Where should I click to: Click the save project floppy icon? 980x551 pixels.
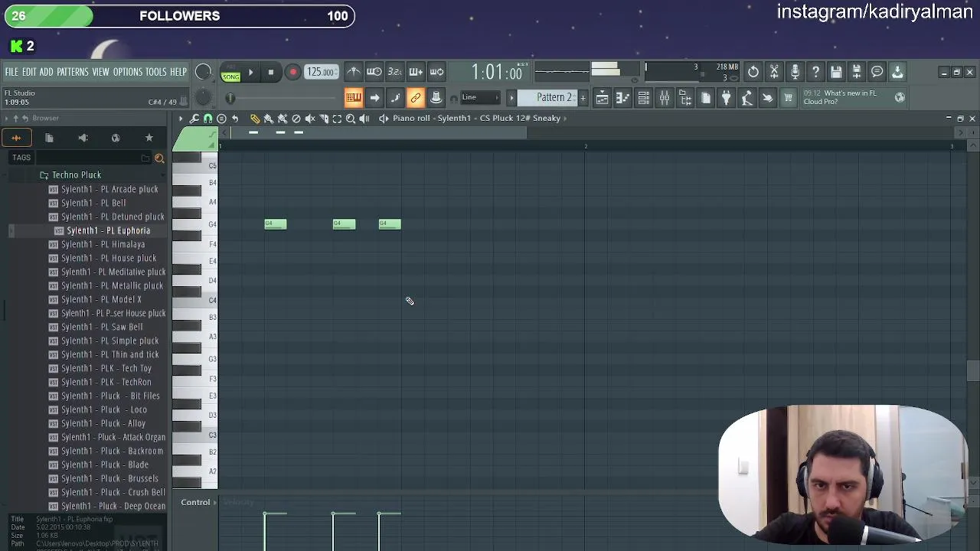pyautogui.click(x=836, y=72)
